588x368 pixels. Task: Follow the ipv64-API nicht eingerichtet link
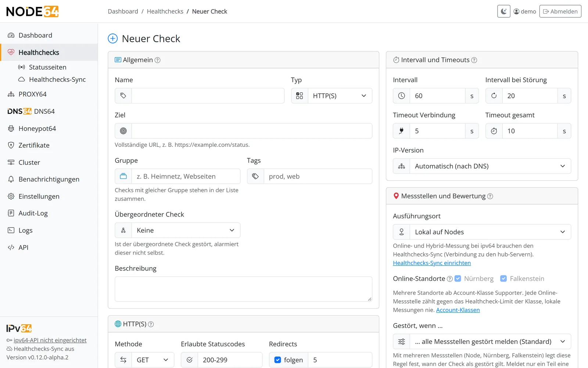[50, 340]
